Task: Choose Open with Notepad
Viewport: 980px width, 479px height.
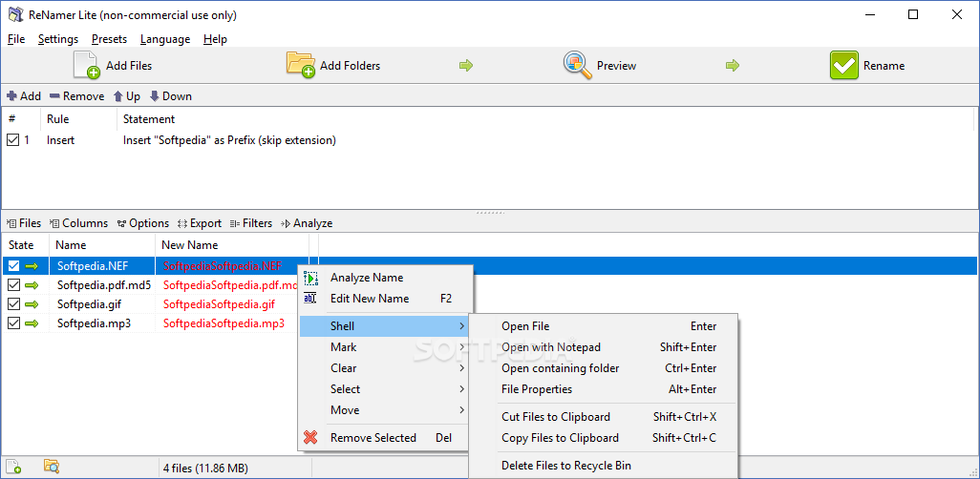Action: 604,347
